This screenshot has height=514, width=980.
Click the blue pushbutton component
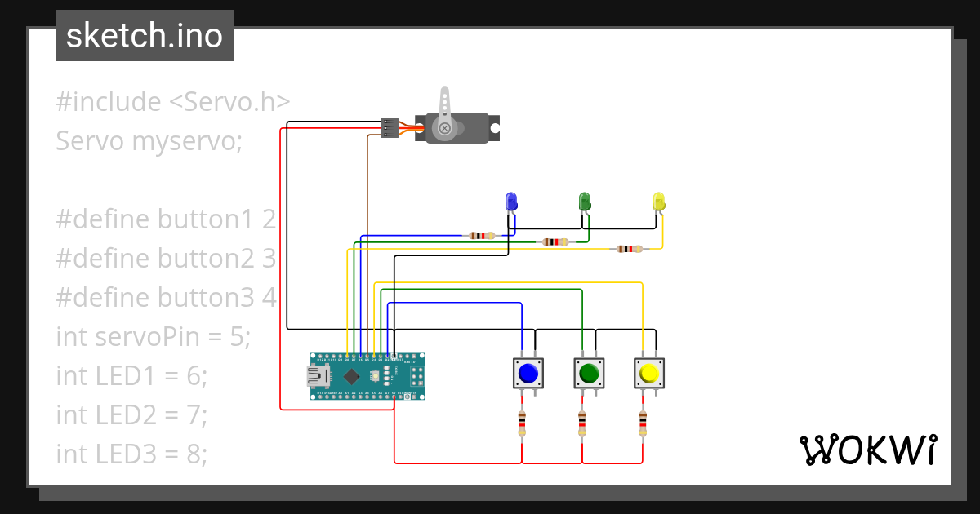click(530, 373)
